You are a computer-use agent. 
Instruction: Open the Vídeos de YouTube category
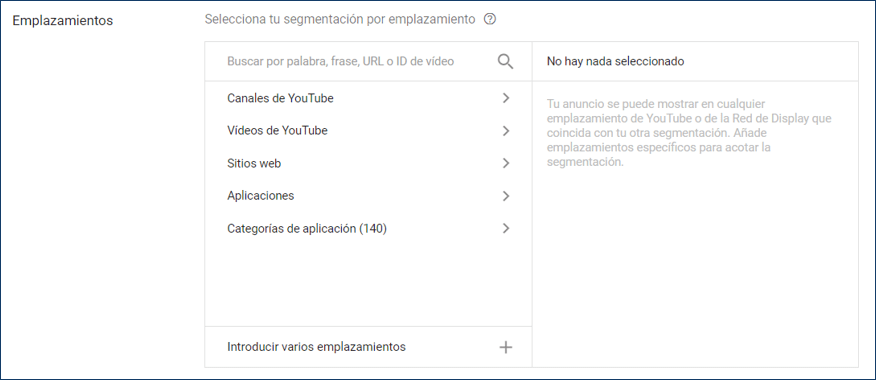coord(368,131)
